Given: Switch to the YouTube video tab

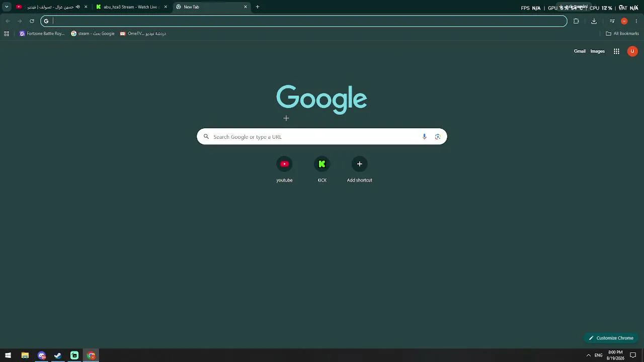Looking at the screenshot, I should pyautogui.click(x=50, y=7).
